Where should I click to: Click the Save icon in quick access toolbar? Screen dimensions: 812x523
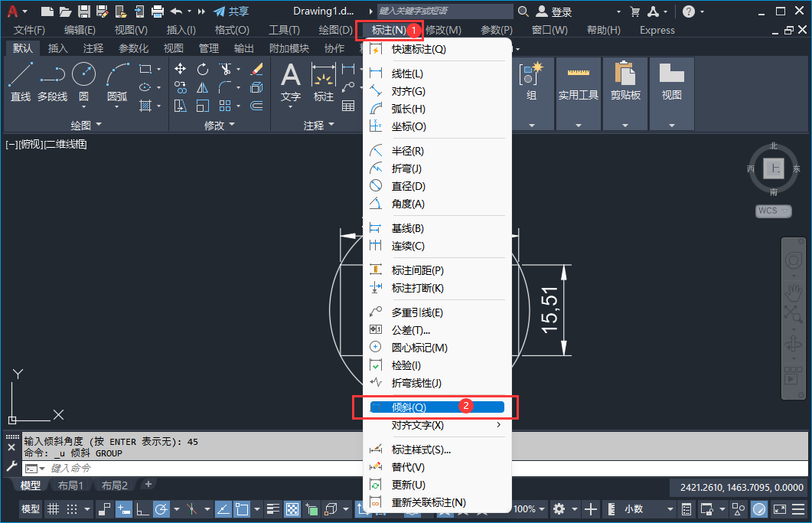tap(84, 11)
